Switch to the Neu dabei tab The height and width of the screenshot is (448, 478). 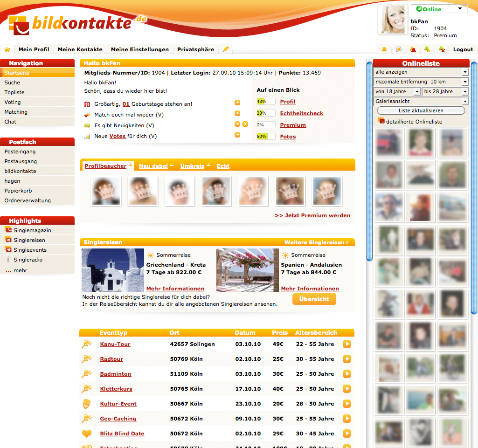coord(153,166)
